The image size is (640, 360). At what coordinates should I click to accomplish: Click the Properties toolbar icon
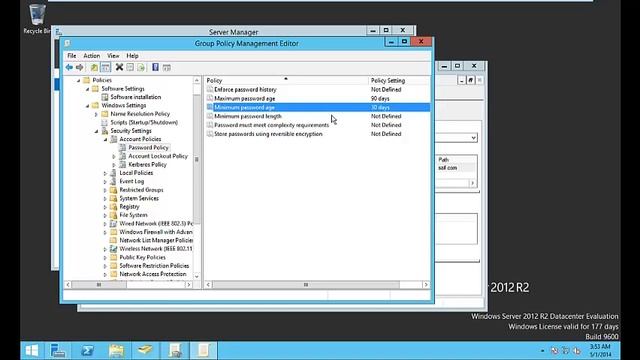130,67
